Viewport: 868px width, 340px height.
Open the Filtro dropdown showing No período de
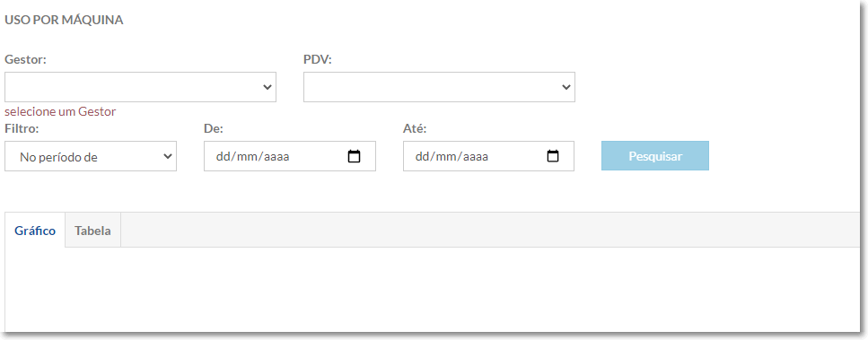click(x=91, y=156)
